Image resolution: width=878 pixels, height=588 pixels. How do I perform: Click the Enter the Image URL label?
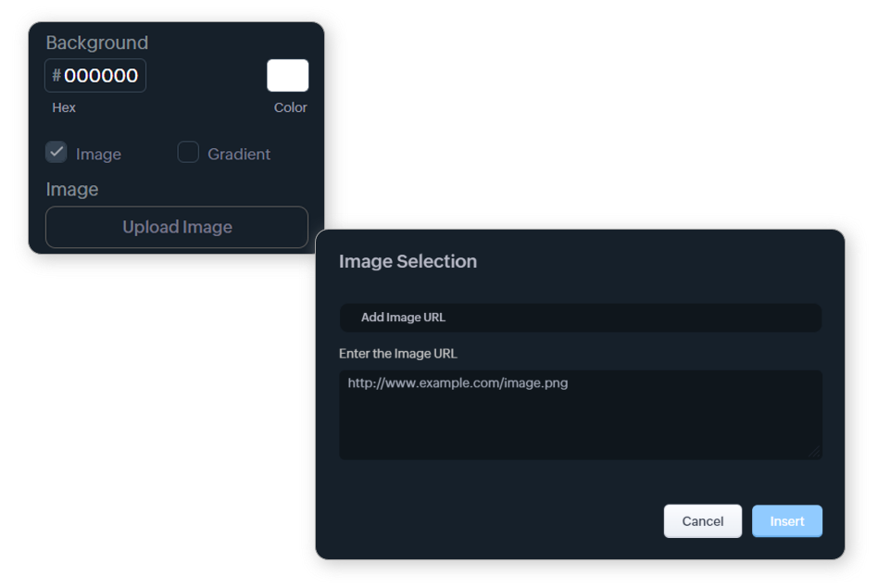tap(398, 354)
